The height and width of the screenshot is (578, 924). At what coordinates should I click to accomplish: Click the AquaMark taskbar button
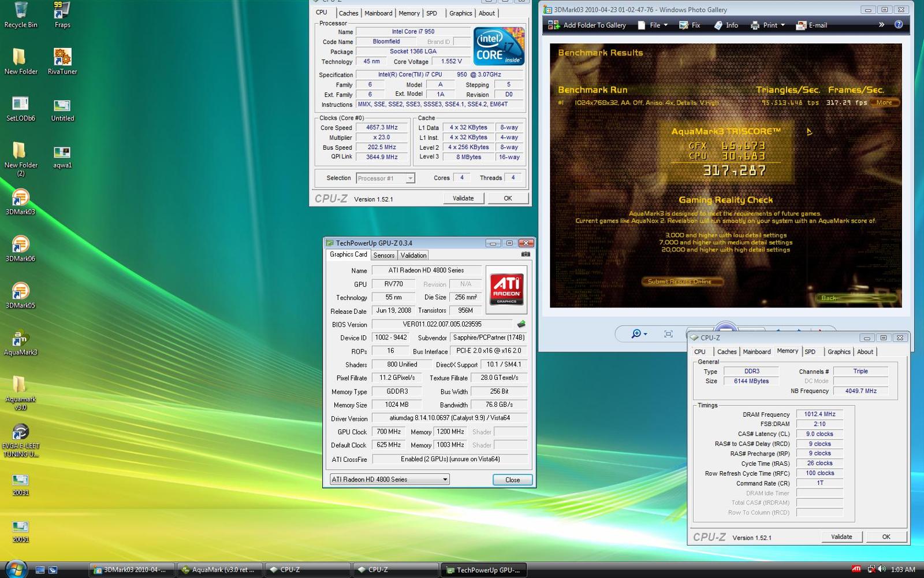(220, 570)
